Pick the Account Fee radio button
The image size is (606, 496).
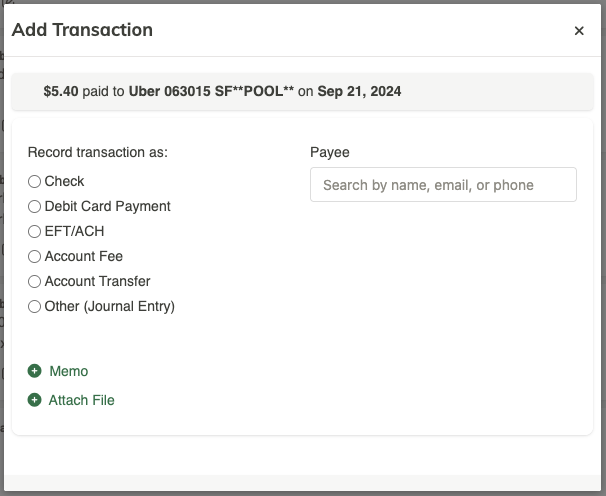[34, 256]
